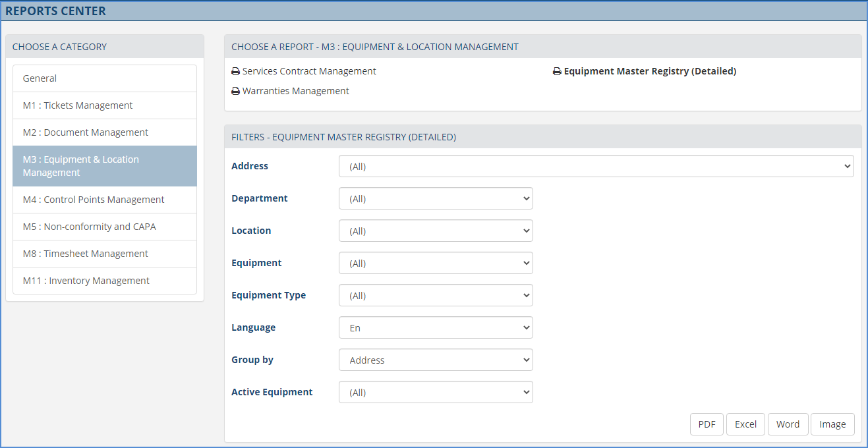Viewport: 868px width, 448px height.
Task: Export the report to Word
Action: [788, 424]
